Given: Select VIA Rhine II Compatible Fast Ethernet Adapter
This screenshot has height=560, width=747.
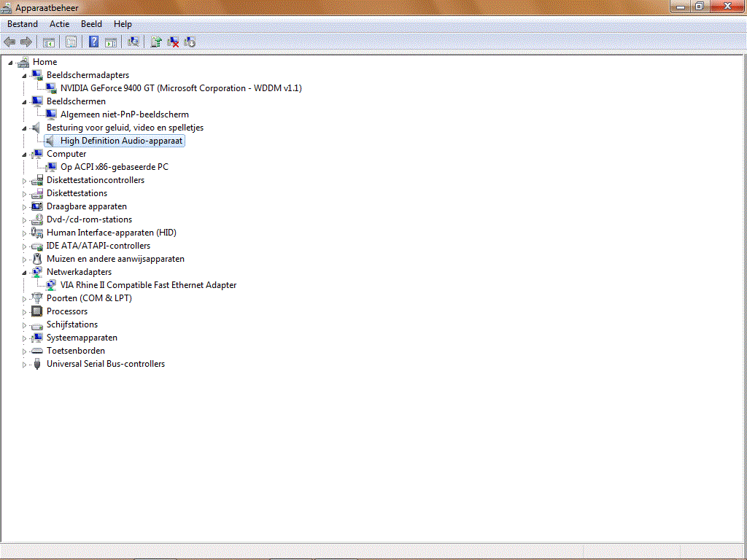Looking at the screenshot, I should tap(148, 285).
